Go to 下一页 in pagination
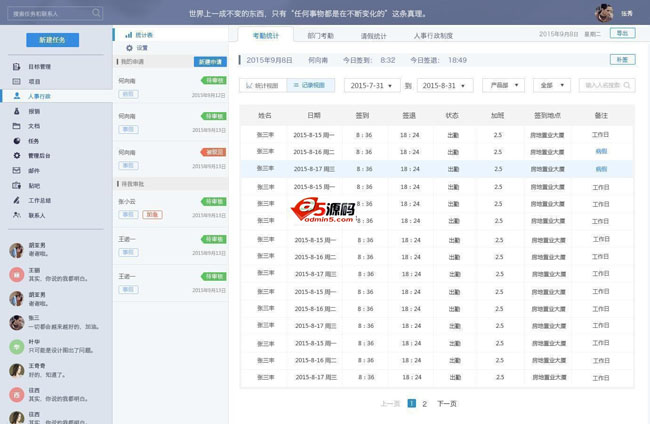This screenshot has height=424, width=650. pos(447,403)
